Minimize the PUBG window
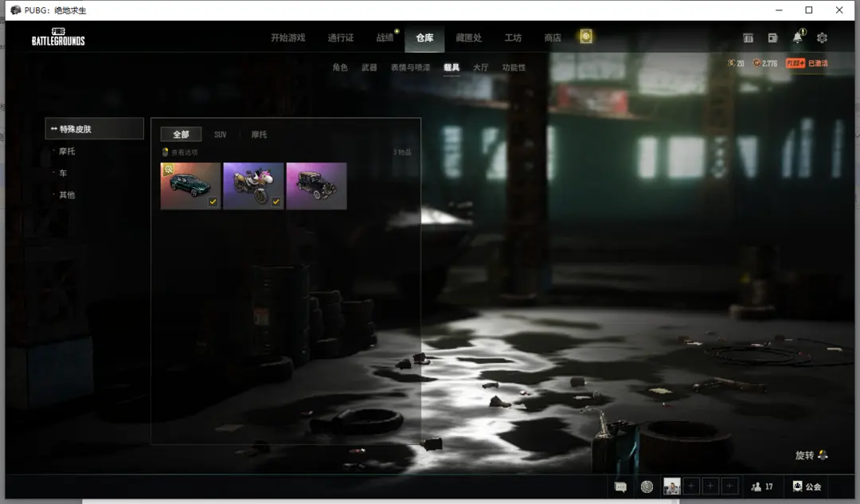The width and height of the screenshot is (860, 504). pyautogui.click(x=779, y=10)
